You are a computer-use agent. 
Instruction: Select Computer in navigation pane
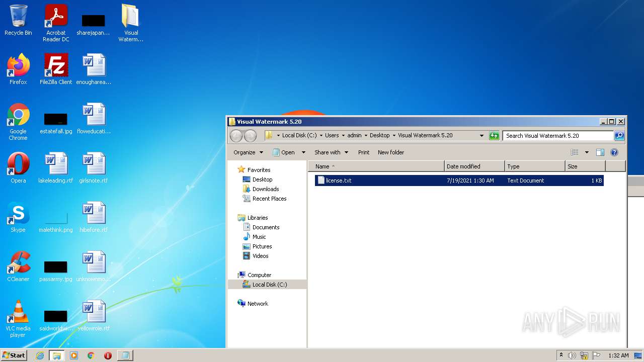tap(259, 275)
